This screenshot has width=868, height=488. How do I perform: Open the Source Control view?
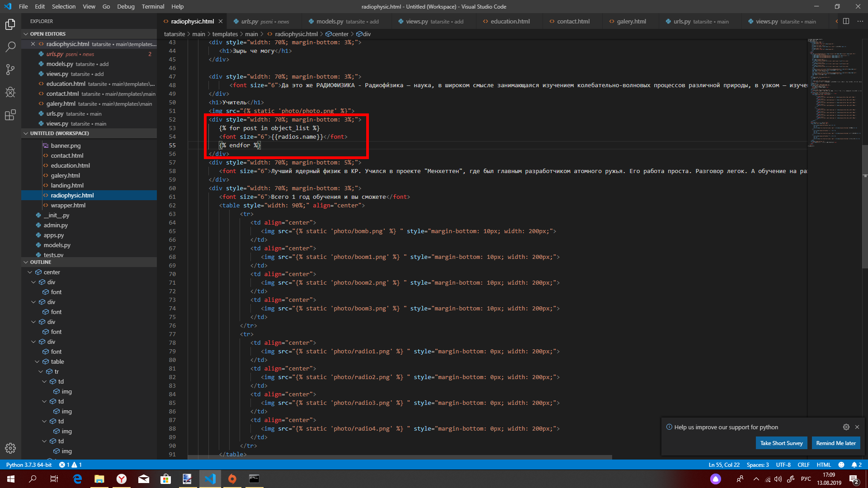(x=10, y=69)
